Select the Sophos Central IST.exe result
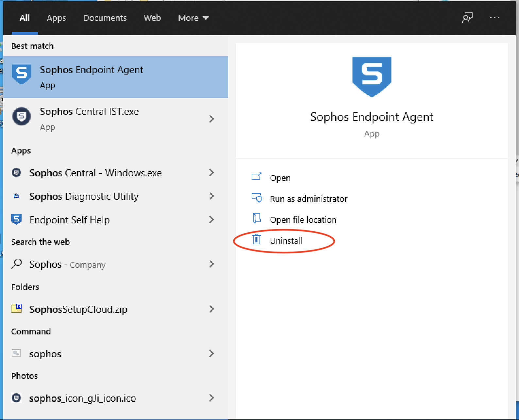 (x=116, y=119)
